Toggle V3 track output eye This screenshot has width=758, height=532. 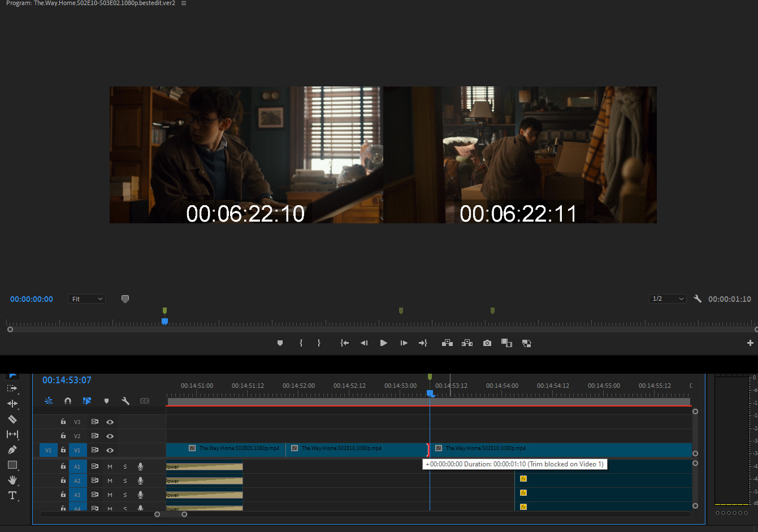click(110, 422)
